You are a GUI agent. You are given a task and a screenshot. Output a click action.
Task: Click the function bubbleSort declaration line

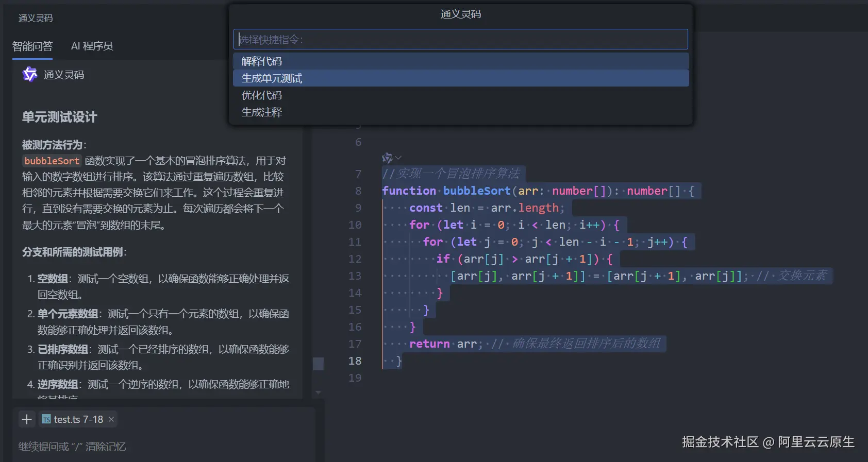tap(538, 191)
